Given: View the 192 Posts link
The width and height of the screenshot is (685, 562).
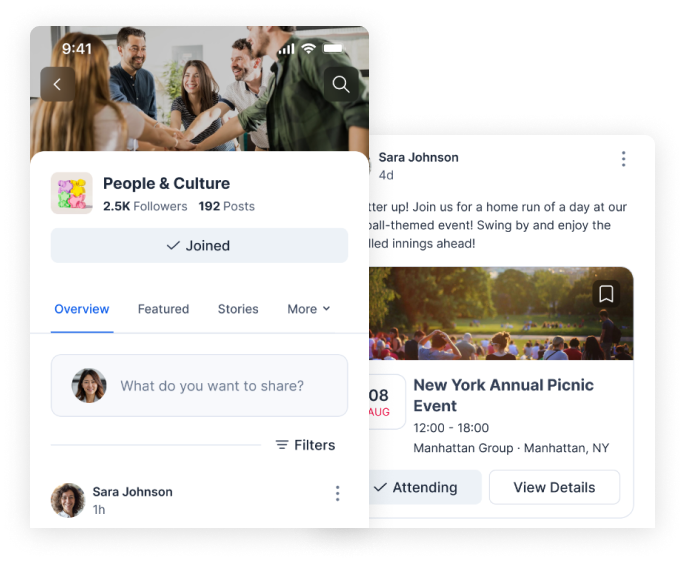Looking at the screenshot, I should click(x=226, y=206).
